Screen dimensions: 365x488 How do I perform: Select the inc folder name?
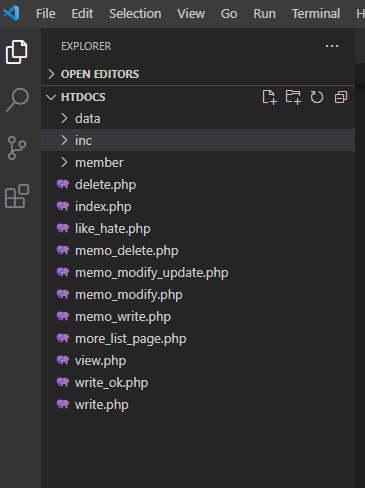pos(83,141)
